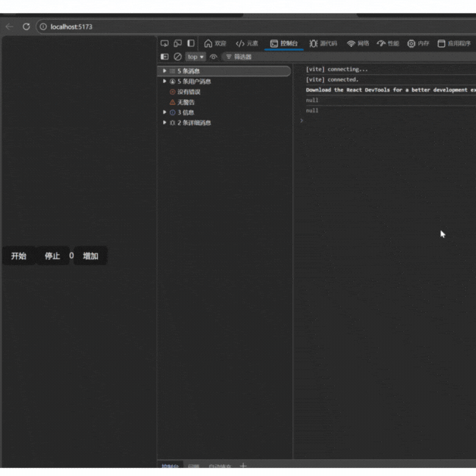Click the Download the React DevTools message
The image size is (476, 476).
coord(391,90)
